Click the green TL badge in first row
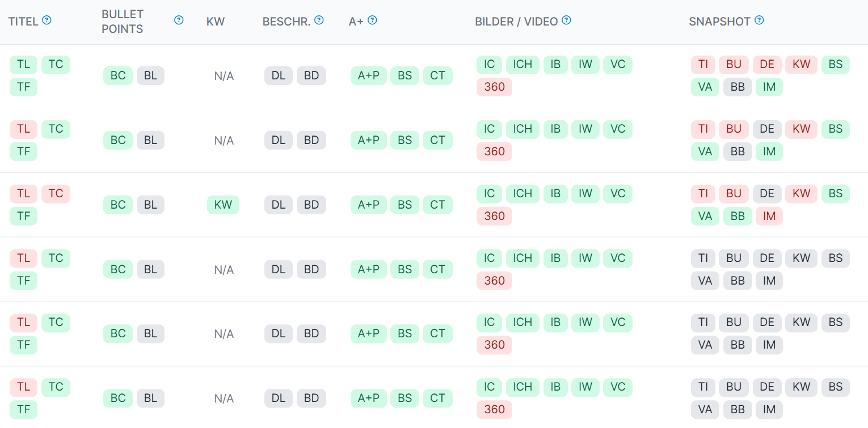Screen dimensions: 868x428 23,65
